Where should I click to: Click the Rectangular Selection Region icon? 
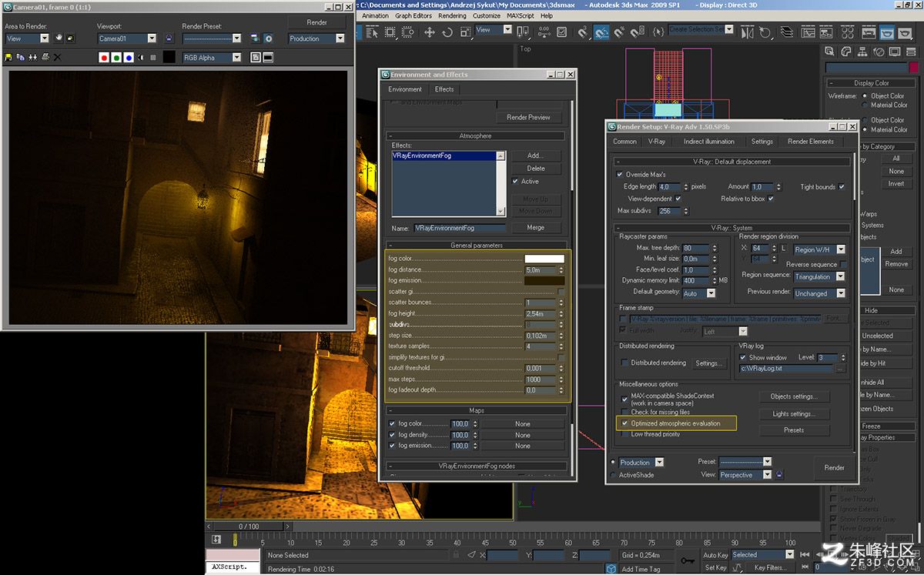[x=390, y=32]
